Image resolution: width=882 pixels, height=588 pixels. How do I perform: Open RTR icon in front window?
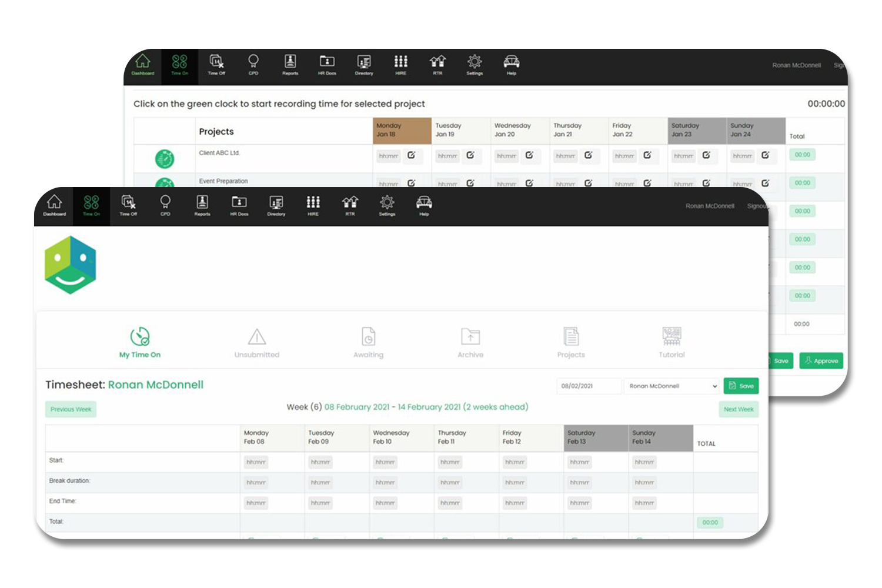click(x=350, y=205)
